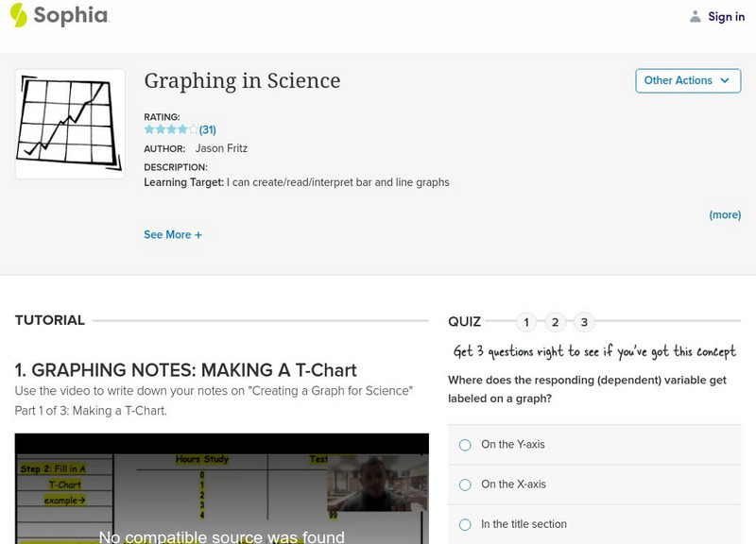
Task: Click the chevron on the Other Actions button
Action: point(724,80)
